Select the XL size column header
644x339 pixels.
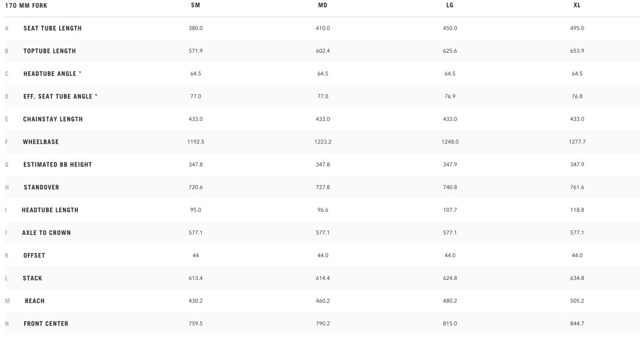(577, 5)
